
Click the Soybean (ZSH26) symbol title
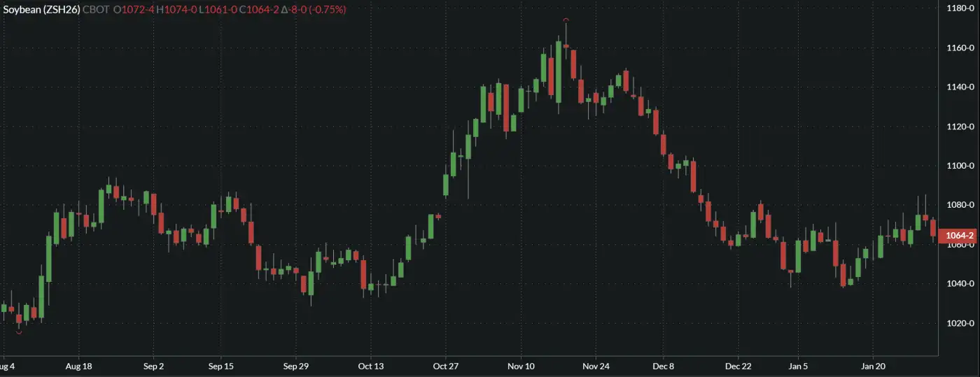pyautogui.click(x=41, y=10)
